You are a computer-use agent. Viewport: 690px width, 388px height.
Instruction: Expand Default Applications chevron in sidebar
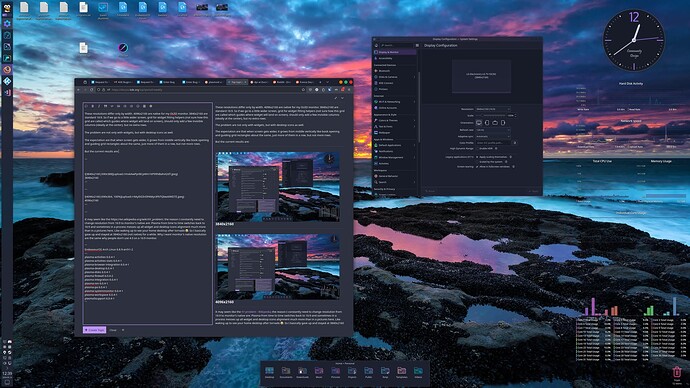[414, 145]
